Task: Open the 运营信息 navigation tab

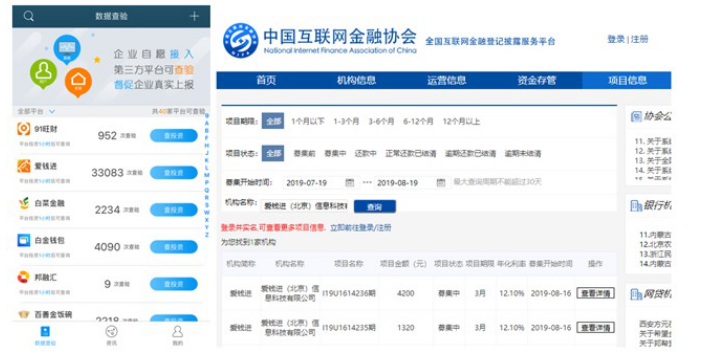Action: click(x=446, y=81)
